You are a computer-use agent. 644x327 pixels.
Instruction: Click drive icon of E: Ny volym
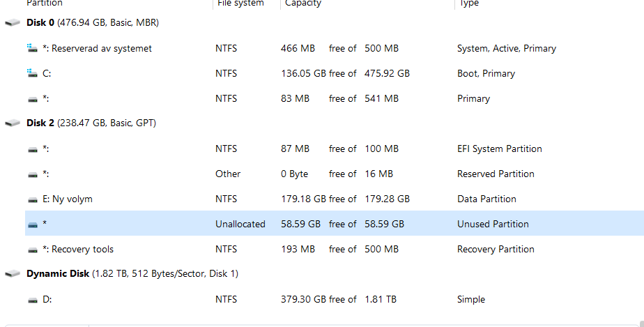click(x=32, y=199)
